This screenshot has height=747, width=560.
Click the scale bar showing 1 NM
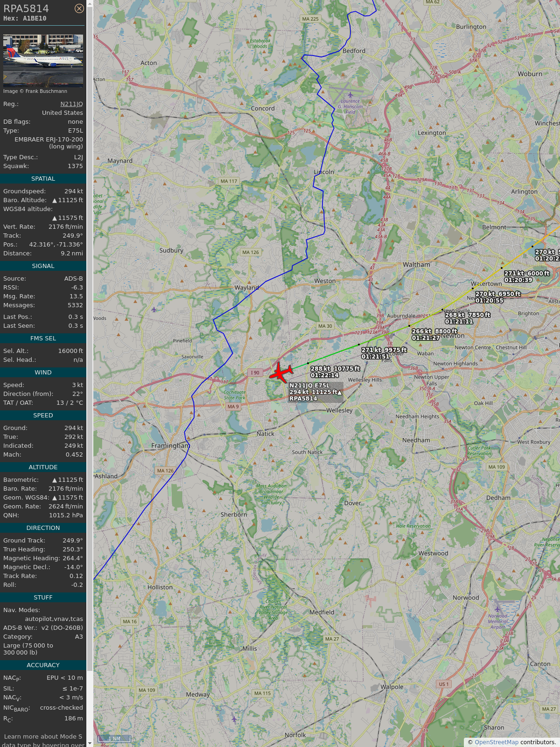point(114,739)
